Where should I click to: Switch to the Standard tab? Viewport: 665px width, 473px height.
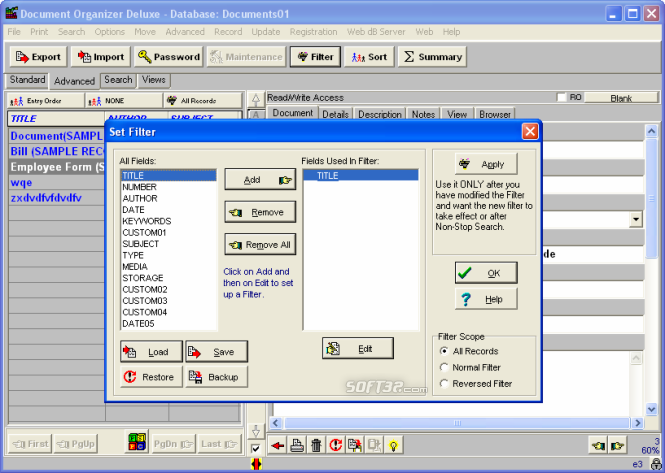point(28,80)
